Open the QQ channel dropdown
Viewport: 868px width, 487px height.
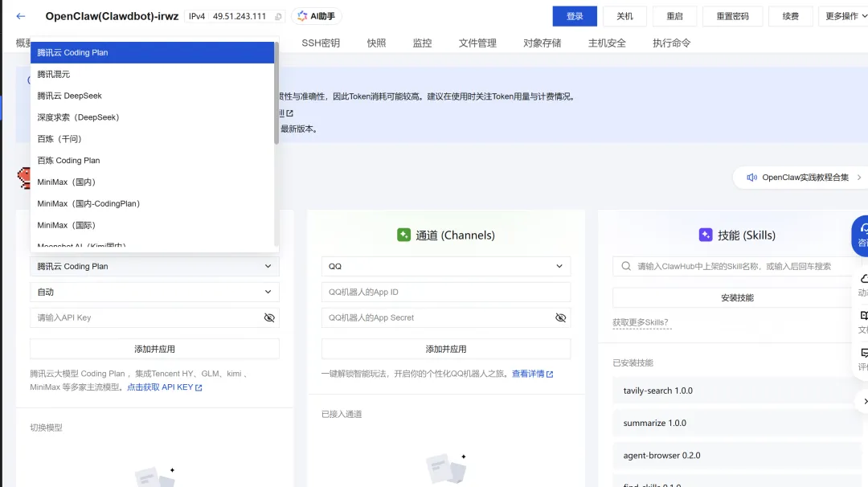(x=445, y=266)
